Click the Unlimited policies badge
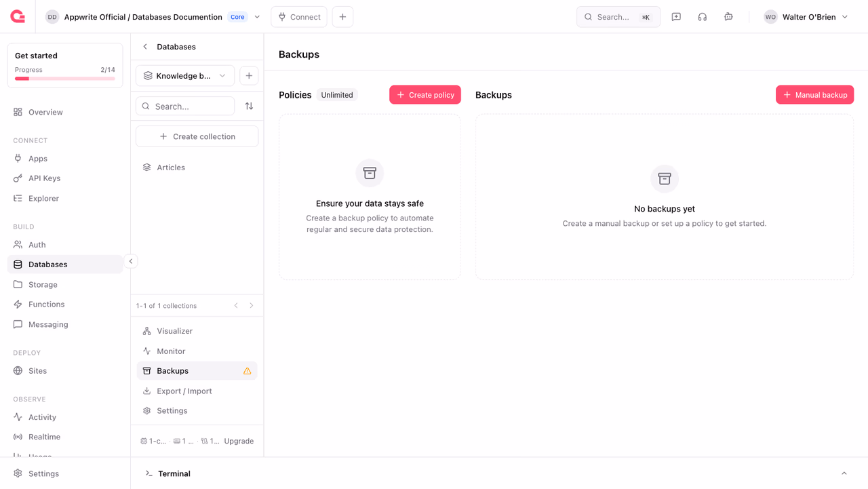This screenshot has width=868, height=489. [337, 95]
